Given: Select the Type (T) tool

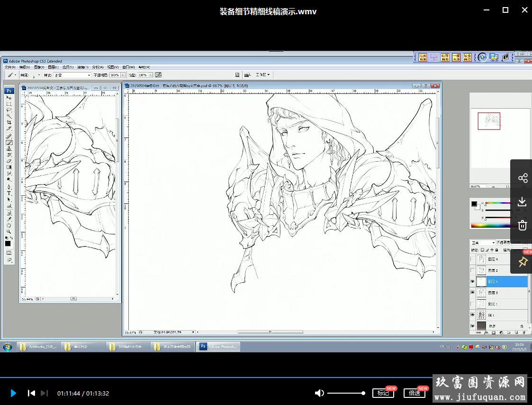Looking at the screenshot, I should pos(9,193).
